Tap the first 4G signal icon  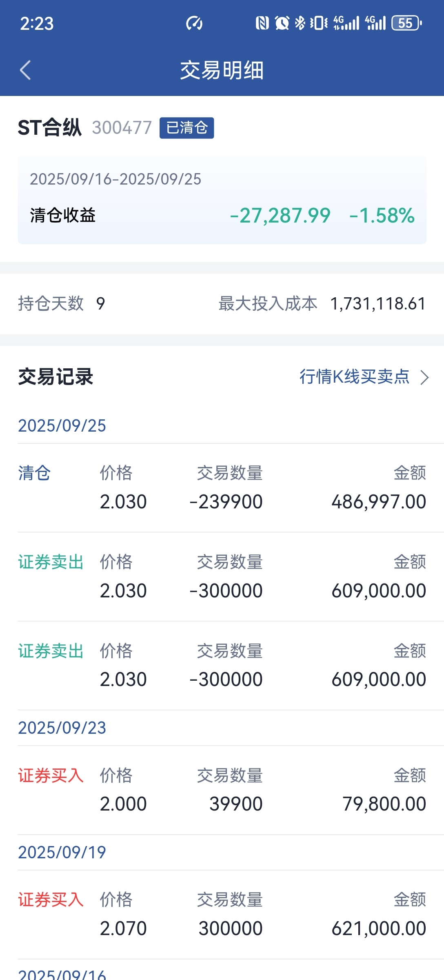pos(346,23)
